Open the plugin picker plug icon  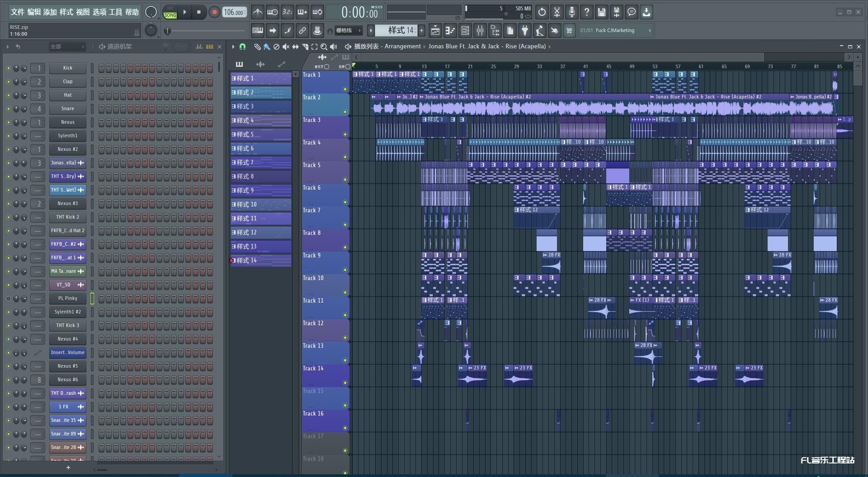pyautogui.click(x=524, y=31)
